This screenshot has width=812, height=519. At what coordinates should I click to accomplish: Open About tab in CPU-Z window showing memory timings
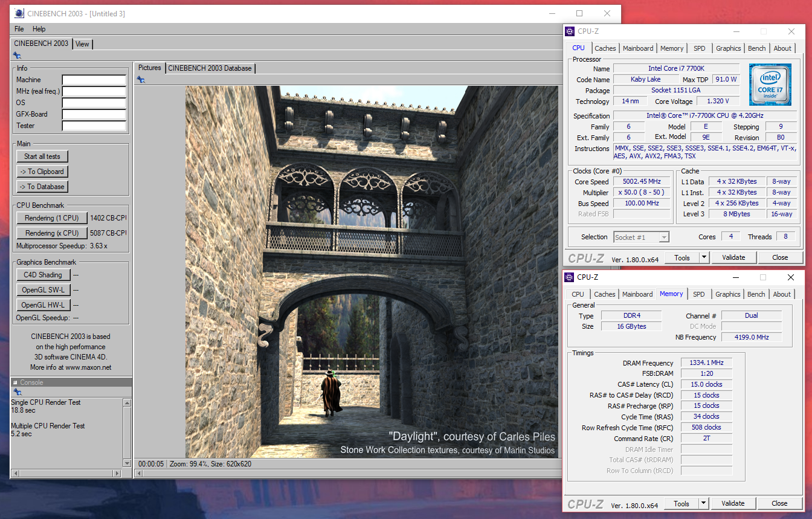point(782,294)
